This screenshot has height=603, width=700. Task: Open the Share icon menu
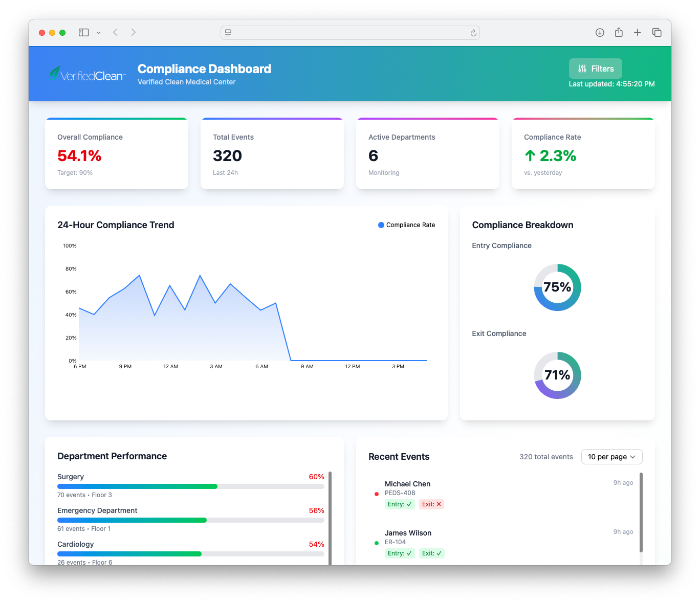[x=619, y=32]
